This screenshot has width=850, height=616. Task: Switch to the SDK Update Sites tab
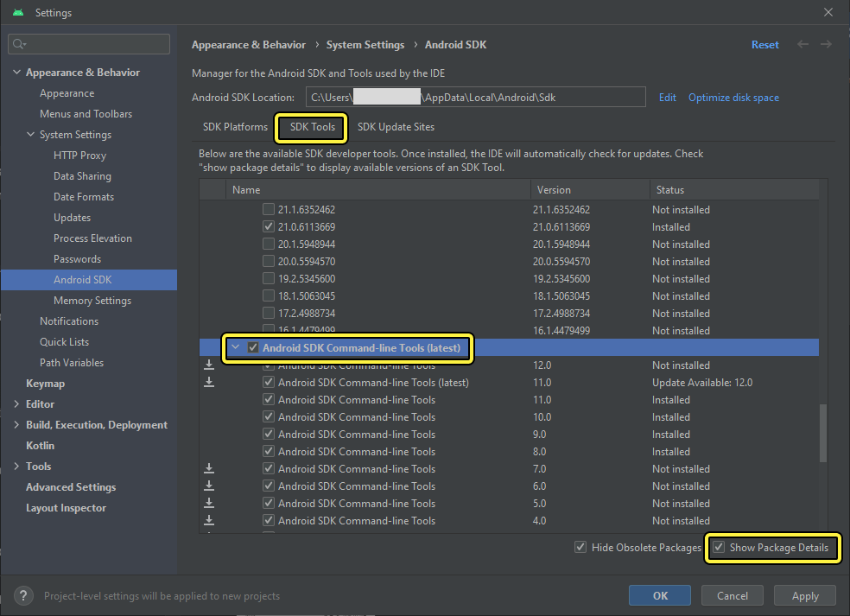click(x=396, y=127)
